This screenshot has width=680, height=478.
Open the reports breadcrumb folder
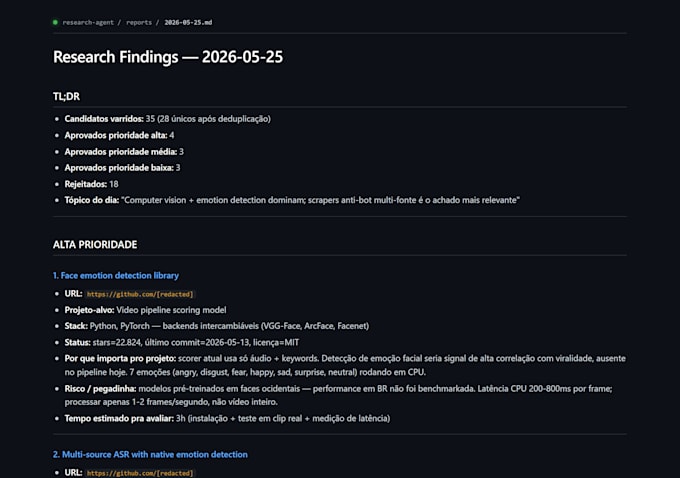click(139, 23)
